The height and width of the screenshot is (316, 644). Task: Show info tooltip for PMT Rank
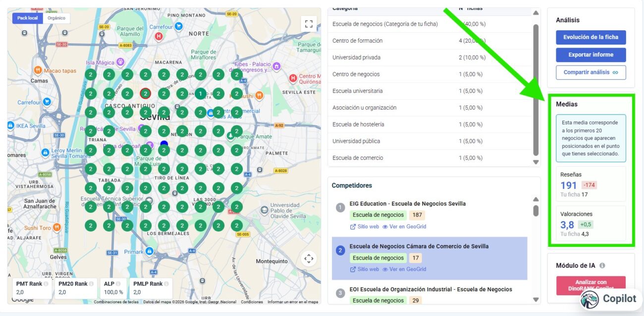point(46,284)
